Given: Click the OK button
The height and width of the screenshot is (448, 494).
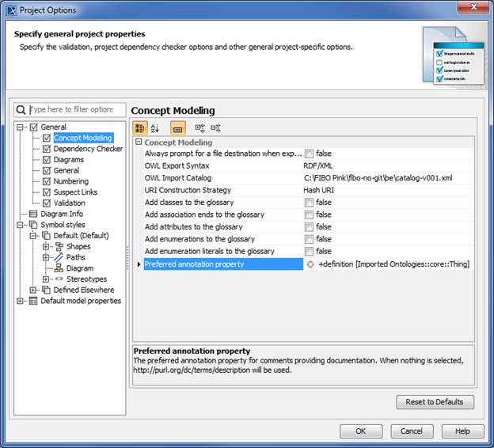Looking at the screenshot, I should pyautogui.click(x=361, y=431).
